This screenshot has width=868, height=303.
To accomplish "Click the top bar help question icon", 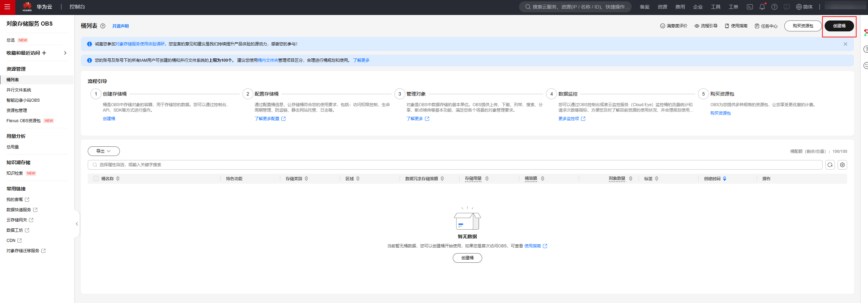I will pos(774,7).
